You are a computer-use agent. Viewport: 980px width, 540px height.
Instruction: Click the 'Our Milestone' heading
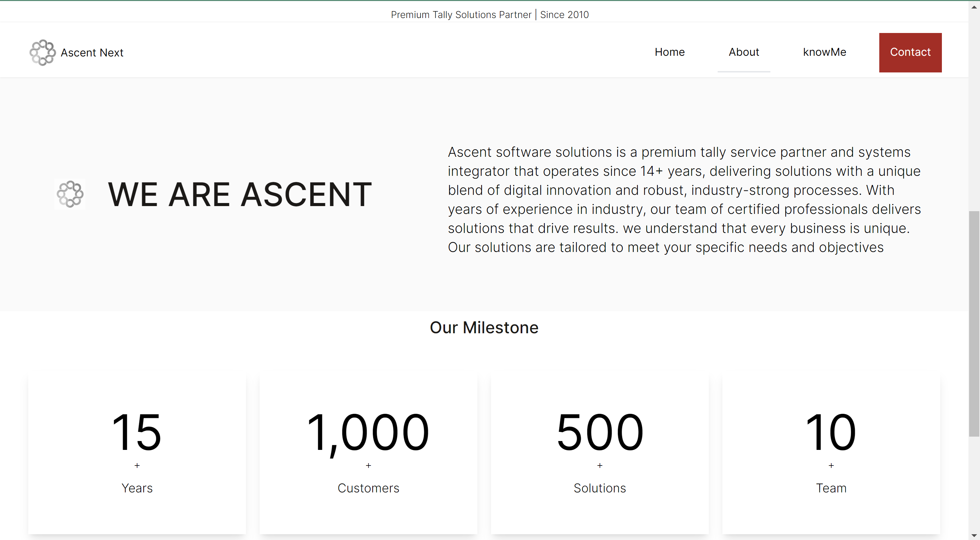tap(484, 327)
